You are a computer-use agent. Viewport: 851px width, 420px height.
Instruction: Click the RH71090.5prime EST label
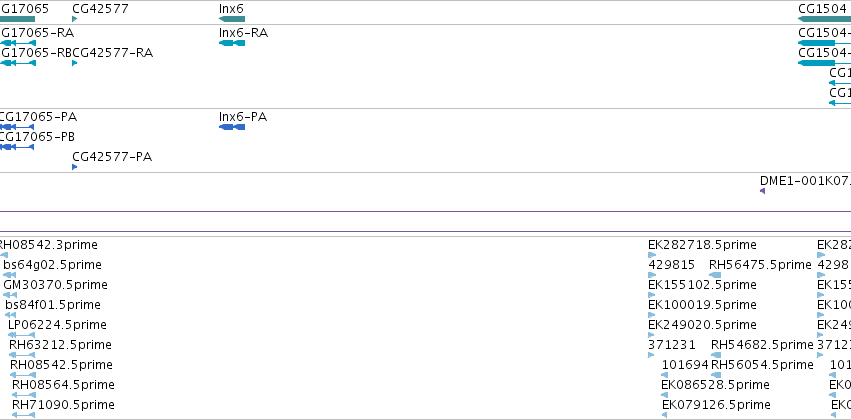click(63, 405)
